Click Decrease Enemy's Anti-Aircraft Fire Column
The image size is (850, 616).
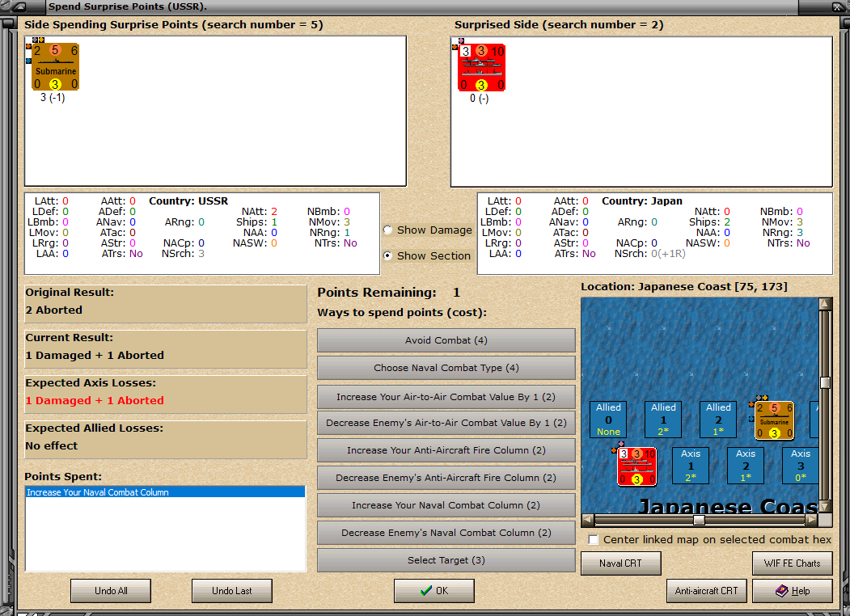coord(446,478)
